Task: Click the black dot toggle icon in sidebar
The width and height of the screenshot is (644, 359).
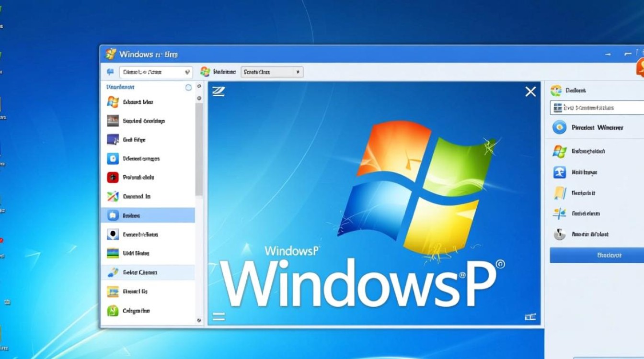Action: (113, 234)
